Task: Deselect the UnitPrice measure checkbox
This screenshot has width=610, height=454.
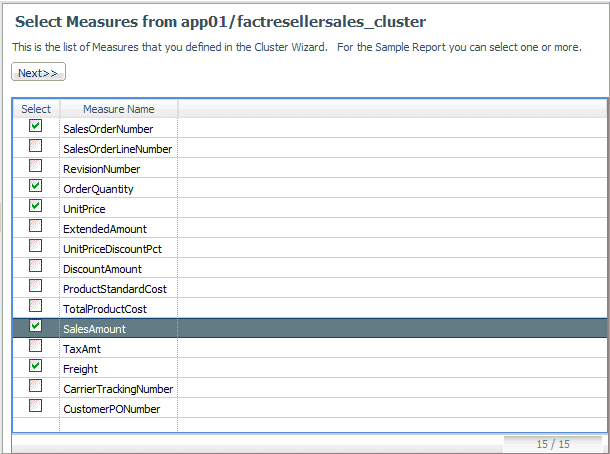Action: [35, 206]
